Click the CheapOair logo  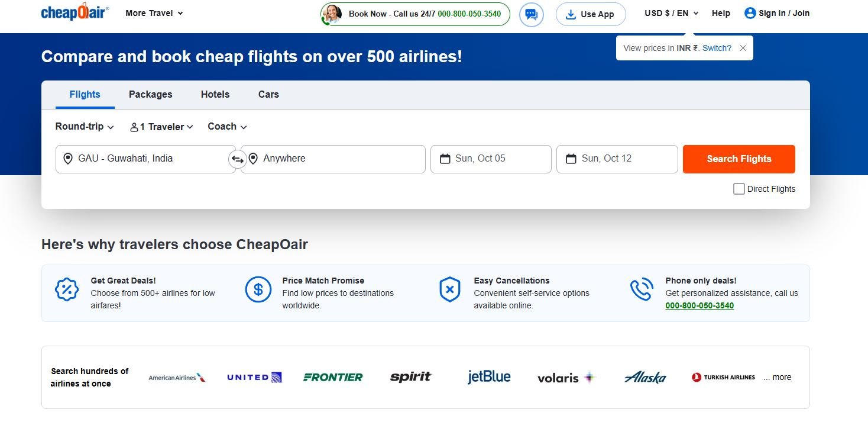coord(75,12)
